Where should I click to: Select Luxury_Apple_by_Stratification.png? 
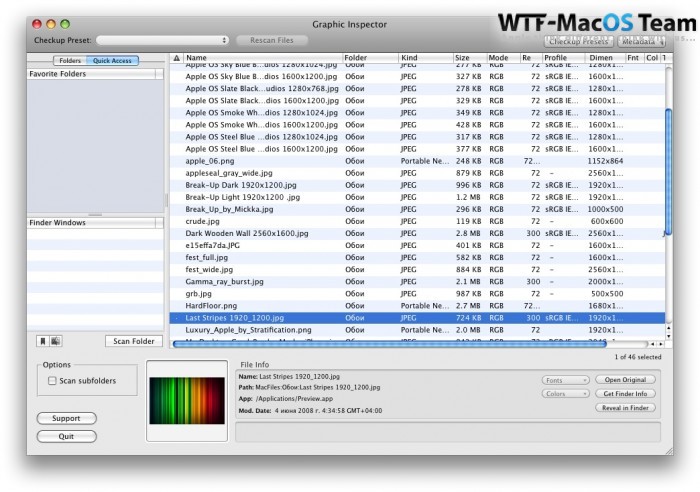(417, 330)
